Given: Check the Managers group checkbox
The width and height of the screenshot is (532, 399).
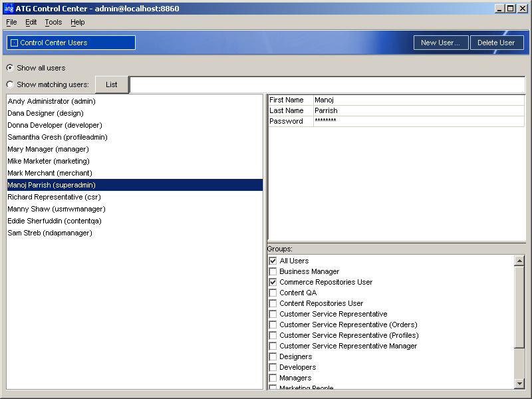Looking at the screenshot, I should (273, 378).
